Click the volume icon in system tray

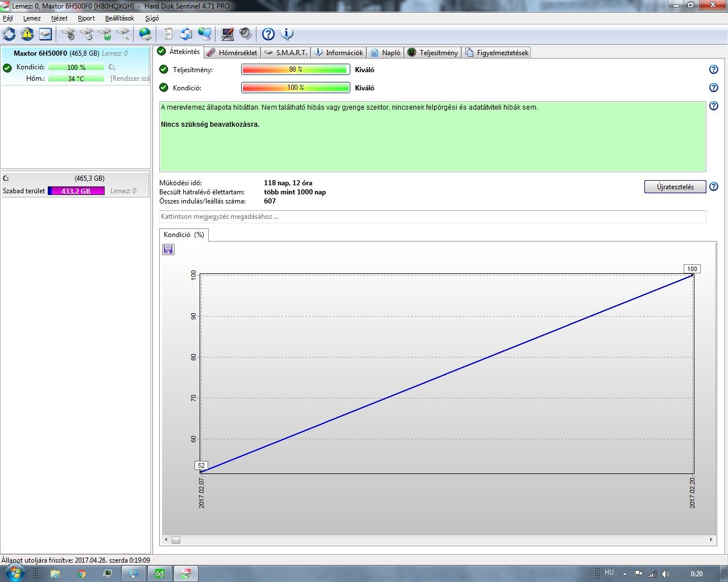point(665,573)
